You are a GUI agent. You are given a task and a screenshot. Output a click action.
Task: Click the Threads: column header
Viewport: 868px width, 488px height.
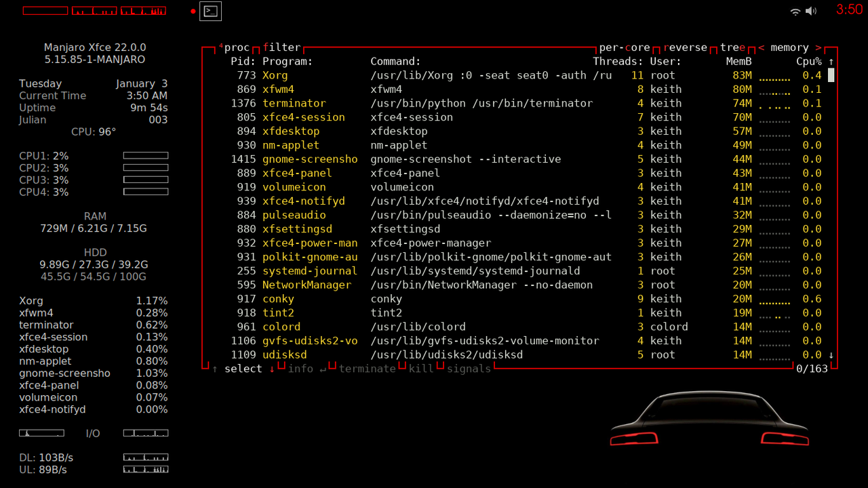pos(618,62)
